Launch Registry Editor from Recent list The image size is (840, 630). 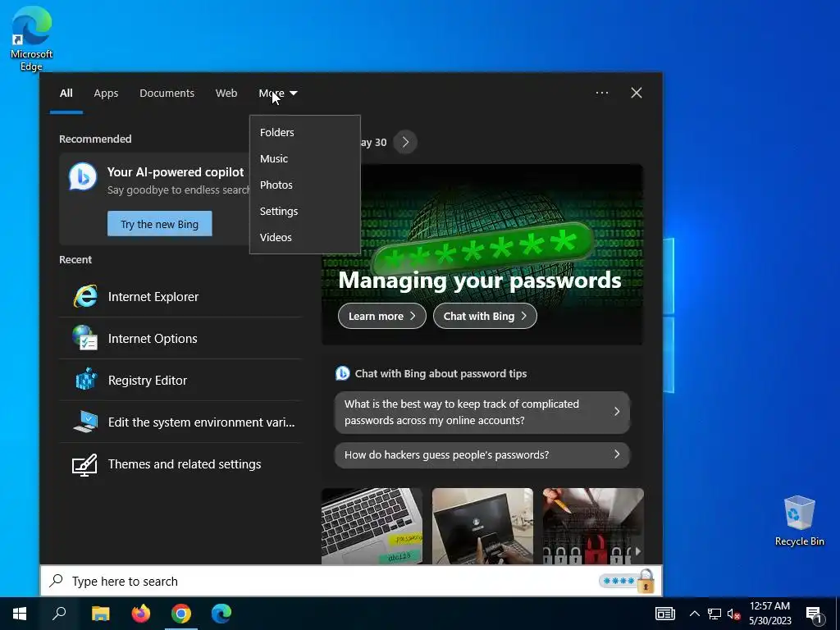[x=180, y=381]
